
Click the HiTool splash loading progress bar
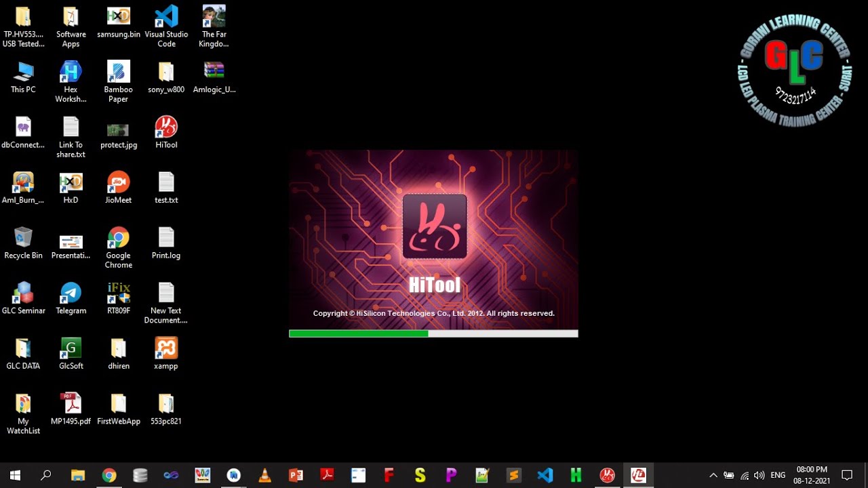pyautogui.click(x=433, y=333)
